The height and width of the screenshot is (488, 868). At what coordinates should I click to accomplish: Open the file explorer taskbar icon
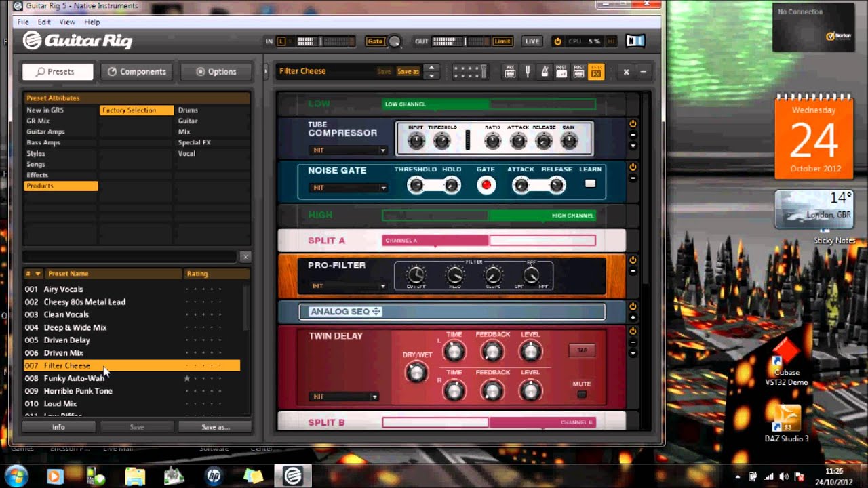click(x=134, y=476)
